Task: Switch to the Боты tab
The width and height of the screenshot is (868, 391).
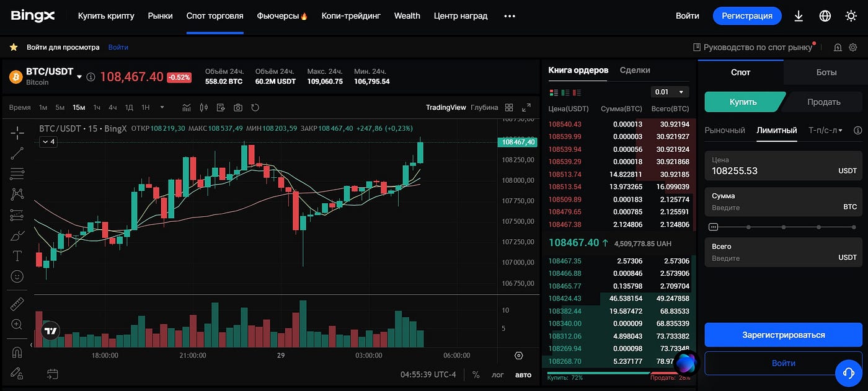Action: pos(826,72)
